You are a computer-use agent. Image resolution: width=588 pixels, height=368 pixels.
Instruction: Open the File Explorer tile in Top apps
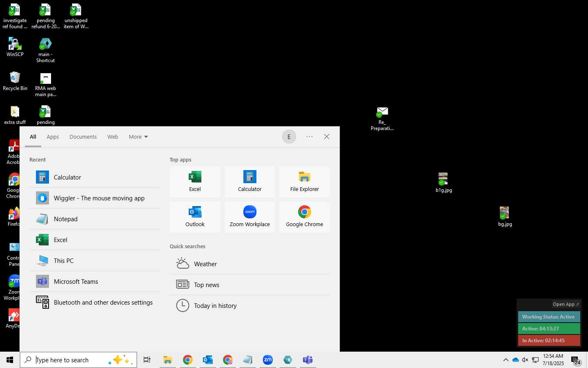pos(305,182)
